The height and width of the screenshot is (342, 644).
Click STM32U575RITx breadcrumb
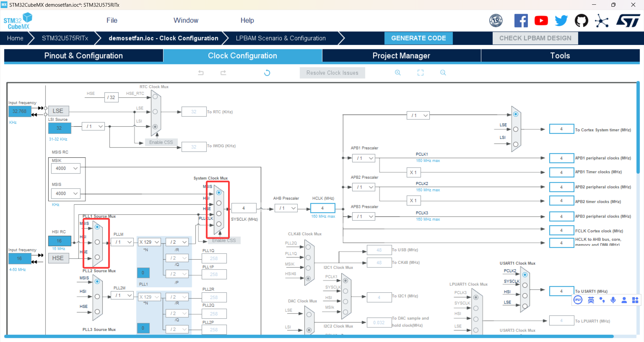(x=65, y=38)
